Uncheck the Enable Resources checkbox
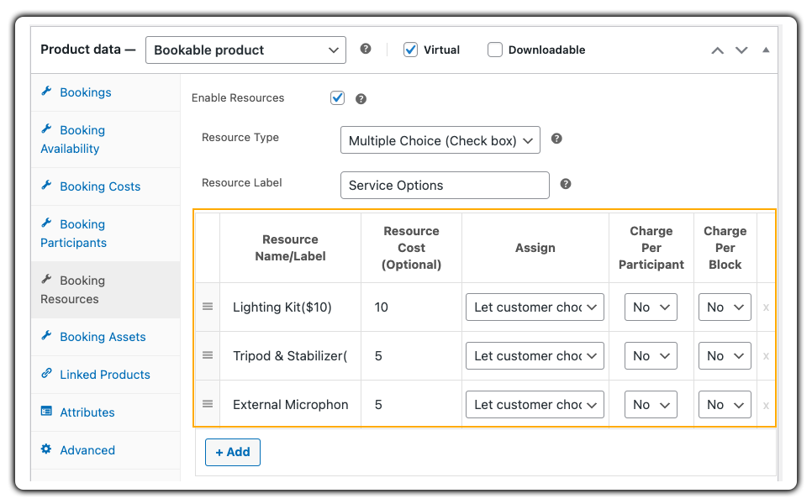This screenshot has width=812, height=504. (x=338, y=97)
